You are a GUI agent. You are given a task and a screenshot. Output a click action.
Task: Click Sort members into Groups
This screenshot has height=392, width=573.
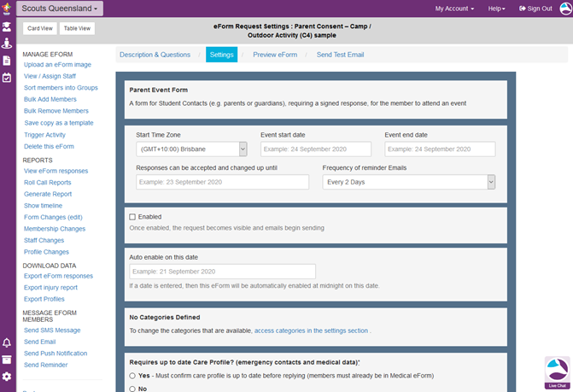[x=61, y=88]
